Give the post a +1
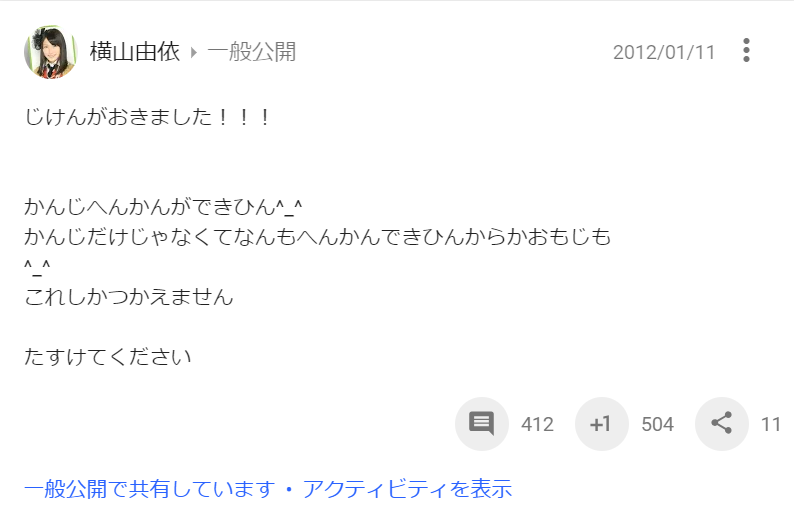Image resolution: width=794 pixels, height=530 pixels. tap(601, 424)
